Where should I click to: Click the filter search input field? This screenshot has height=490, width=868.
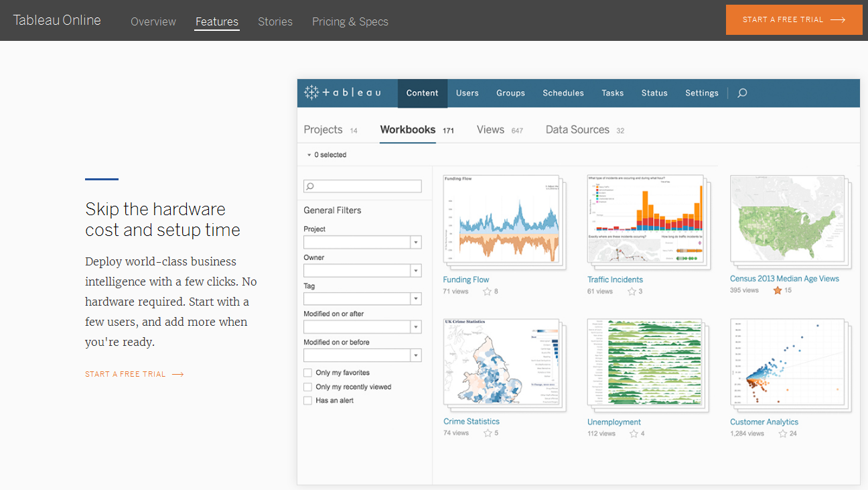click(362, 186)
